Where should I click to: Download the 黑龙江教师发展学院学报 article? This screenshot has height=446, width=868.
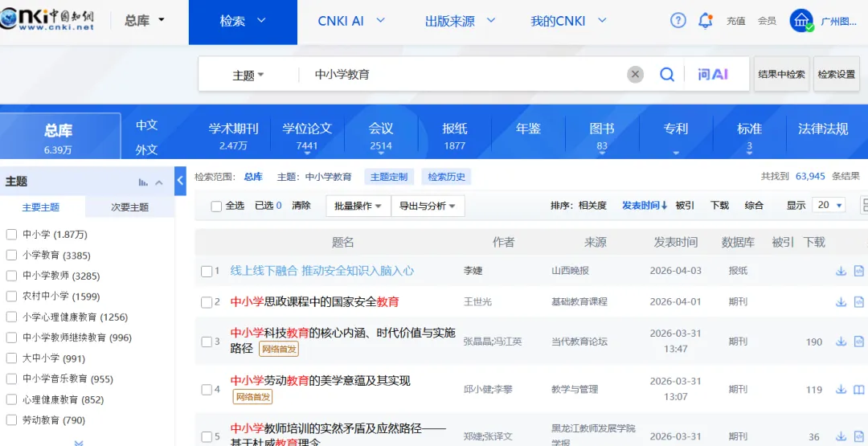point(841,436)
